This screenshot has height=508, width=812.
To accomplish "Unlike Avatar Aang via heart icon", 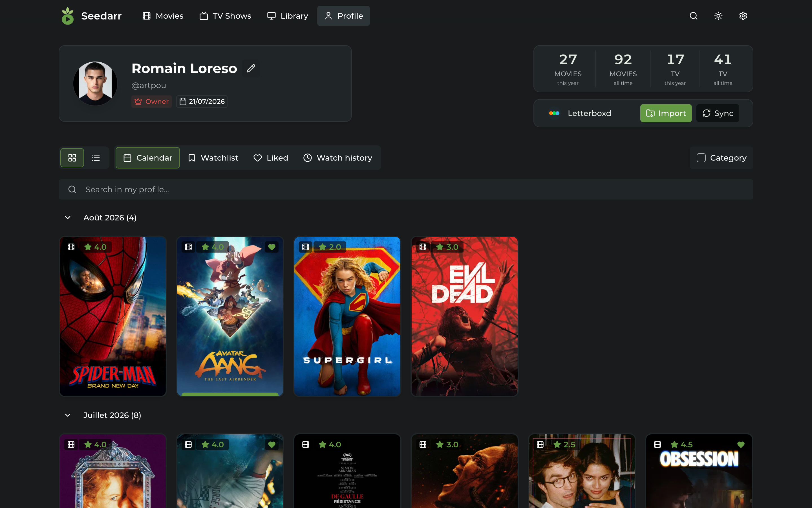I will (272, 247).
